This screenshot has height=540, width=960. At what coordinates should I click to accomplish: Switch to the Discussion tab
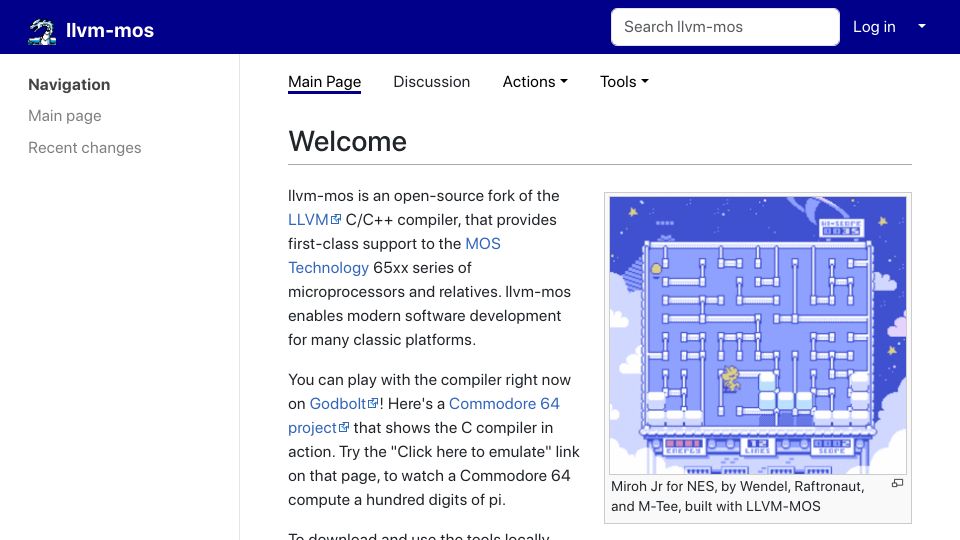(x=431, y=82)
